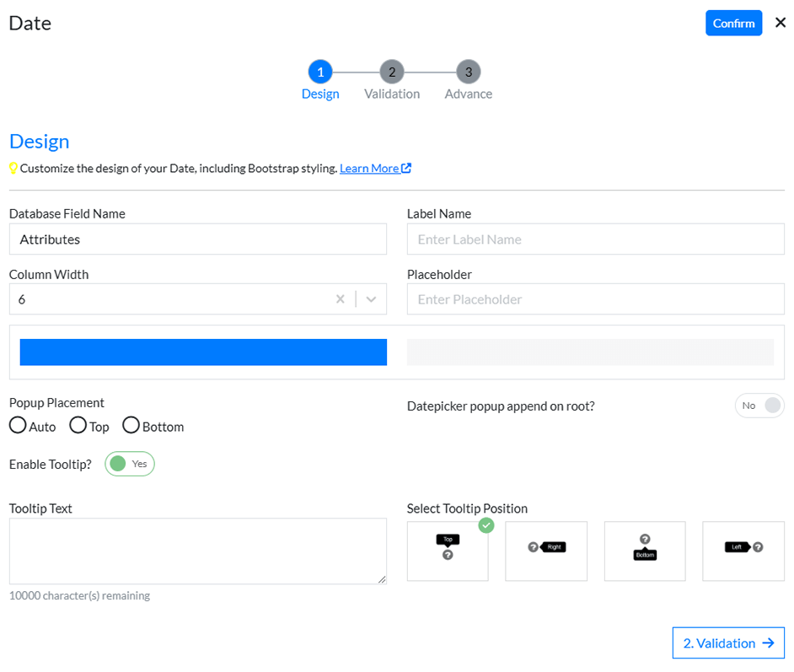
Task: Click the lightbulb tip icon under Design
Action: (13, 168)
